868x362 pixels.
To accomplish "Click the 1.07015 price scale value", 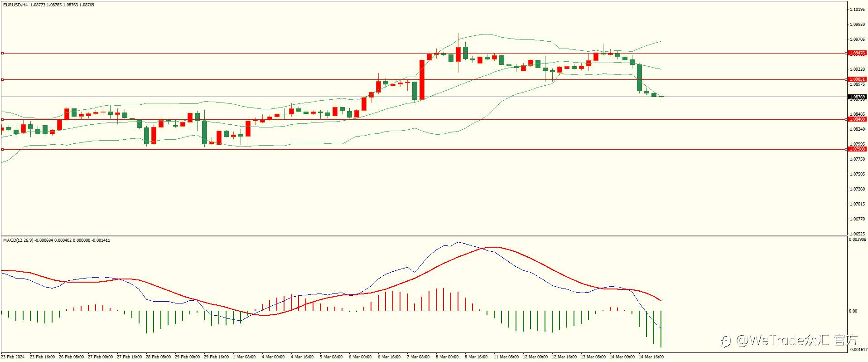I will click(x=858, y=204).
